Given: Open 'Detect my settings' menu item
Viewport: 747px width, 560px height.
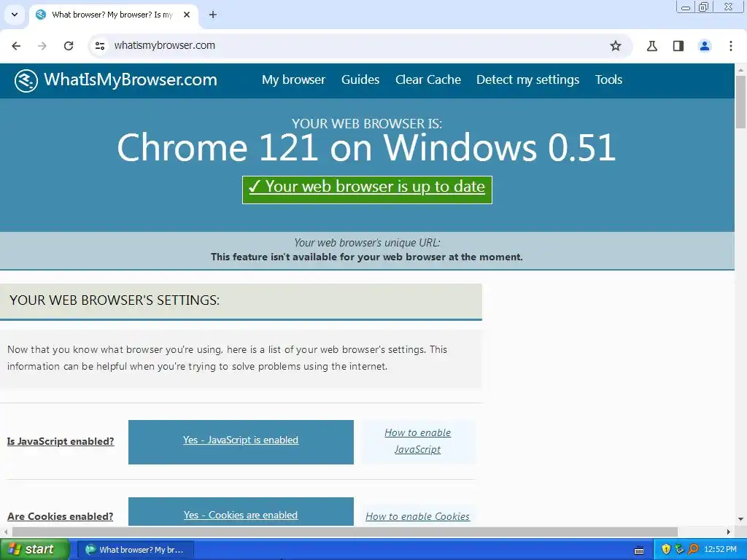Looking at the screenshot, I should [x=528, y=79].
